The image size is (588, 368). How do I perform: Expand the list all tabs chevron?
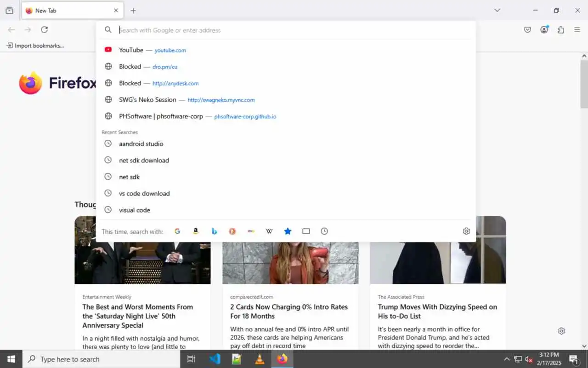point(497,10)
